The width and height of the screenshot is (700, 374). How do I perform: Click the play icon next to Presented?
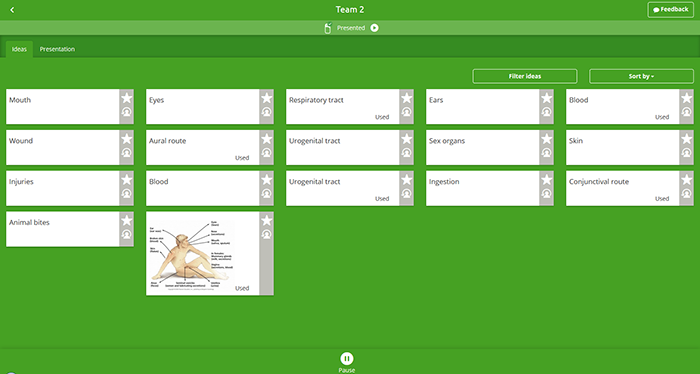tap(375, 28)
